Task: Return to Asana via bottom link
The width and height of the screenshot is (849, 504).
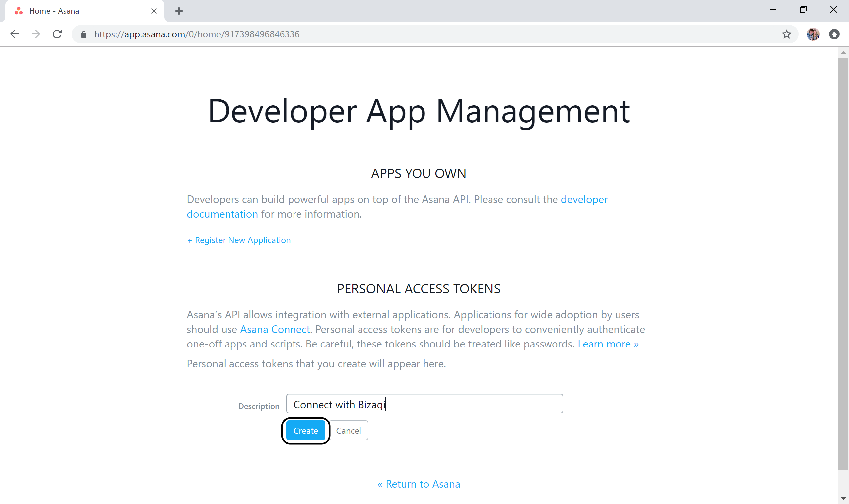Action: (x=419, y=484)
